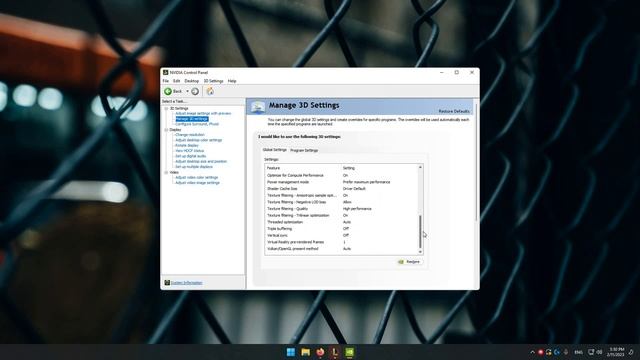The width and height of the screenshot is (640, 360).
Task: Select Texture filtering Trilinear optimization row
Action: tap(341, 216)
